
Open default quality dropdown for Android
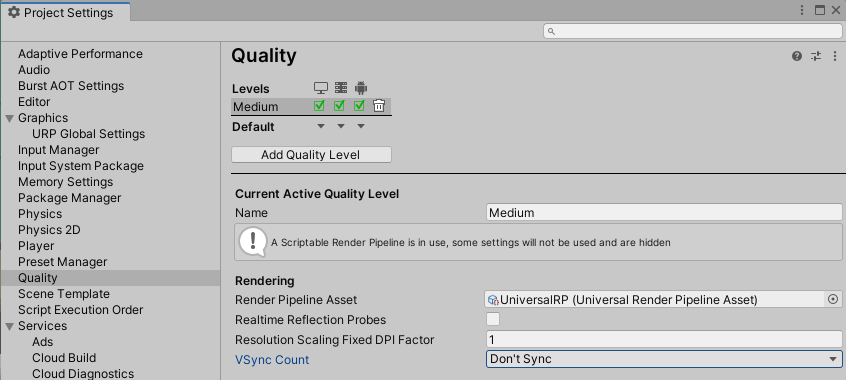point(361,126)
